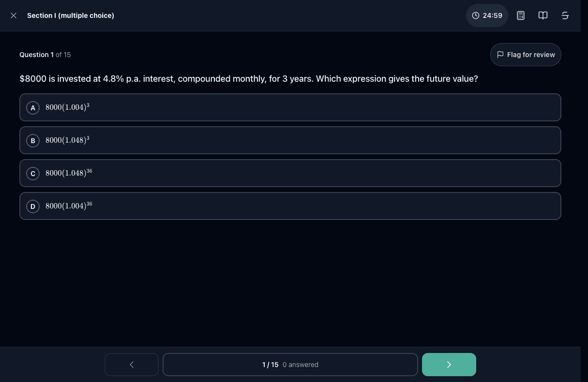The height and width of the screenshot is (382, 588).
Task: Close the exam with the X icon
Action: [14, 15]
